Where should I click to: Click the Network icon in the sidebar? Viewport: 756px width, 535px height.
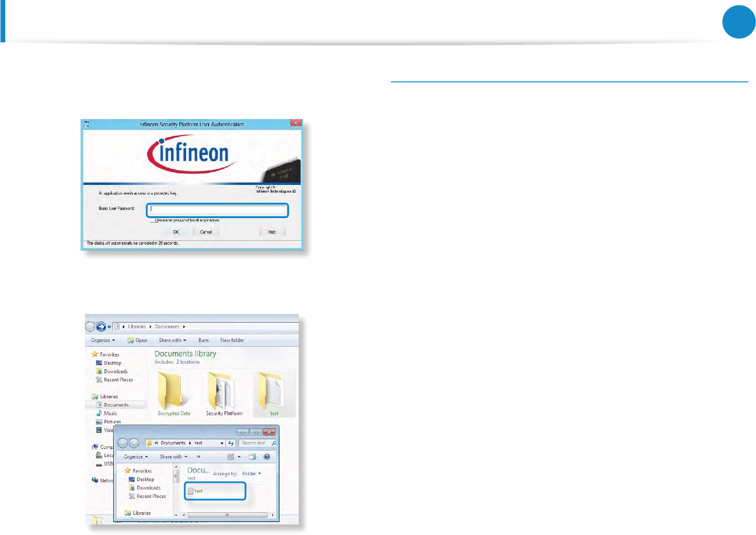tap(95, 480)
